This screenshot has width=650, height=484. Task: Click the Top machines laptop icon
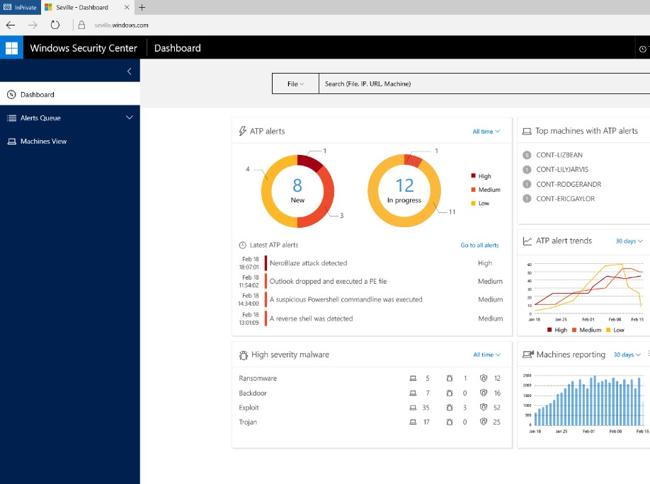click(526, 131)
